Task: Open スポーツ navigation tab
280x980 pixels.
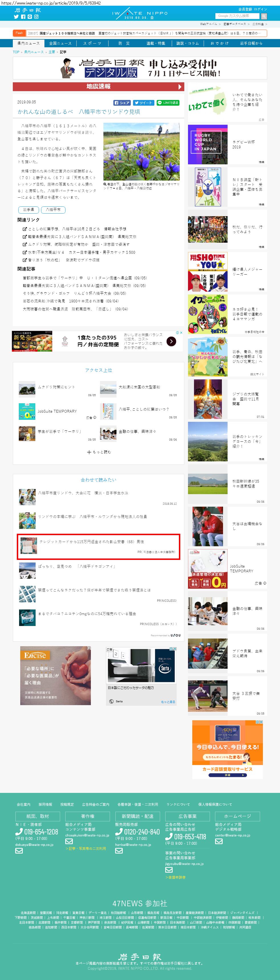Action: (x=93, y=43)
